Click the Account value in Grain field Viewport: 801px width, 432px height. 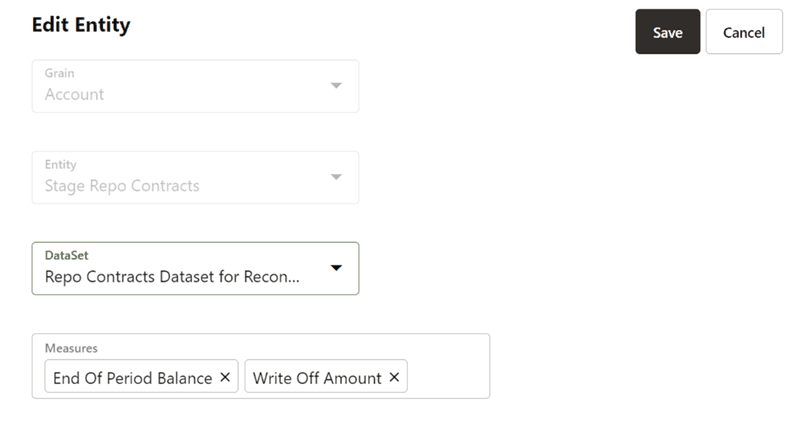(75, 95)
